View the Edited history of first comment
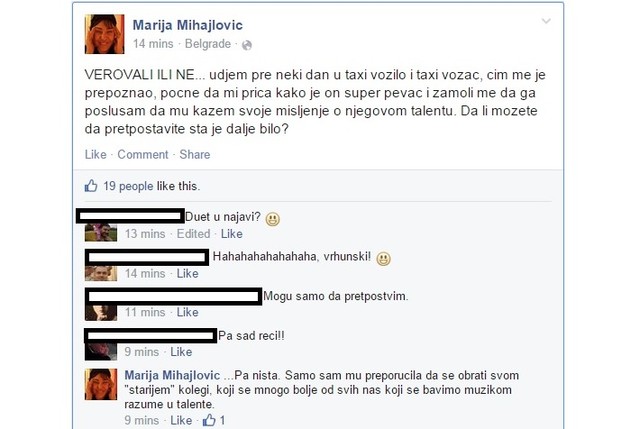This screenshot has height=429, width=640. point(193,233)
